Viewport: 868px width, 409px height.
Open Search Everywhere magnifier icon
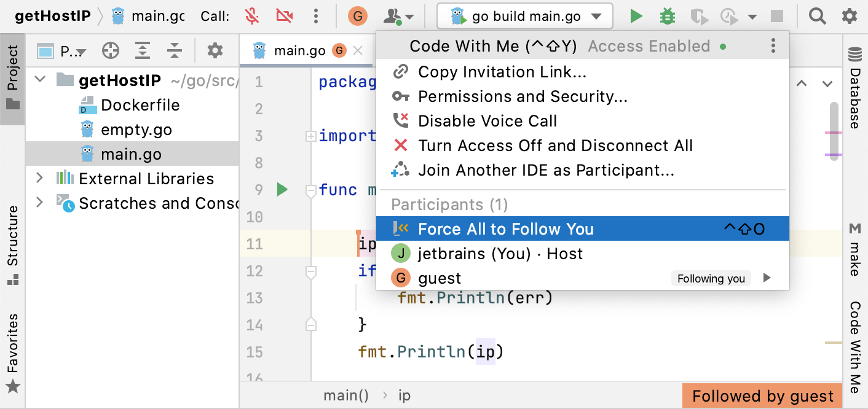coord(817,17)
